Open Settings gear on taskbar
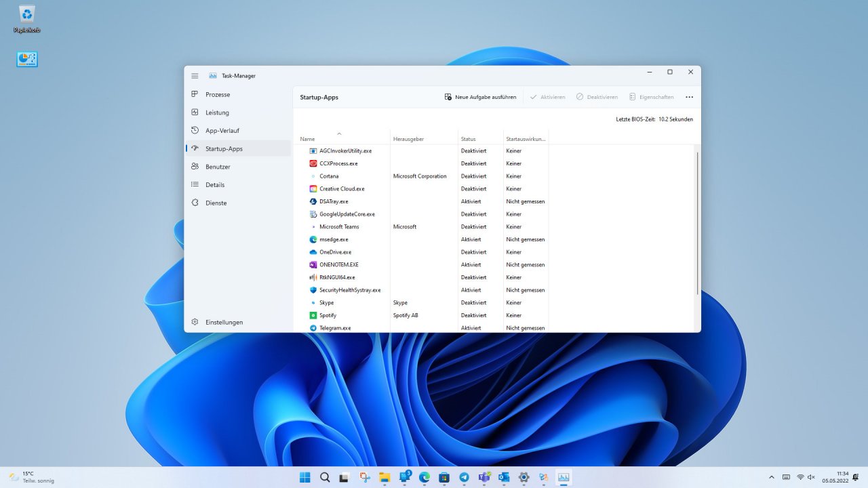Screen dimensions: 868x488 click(x=524, y=477)
